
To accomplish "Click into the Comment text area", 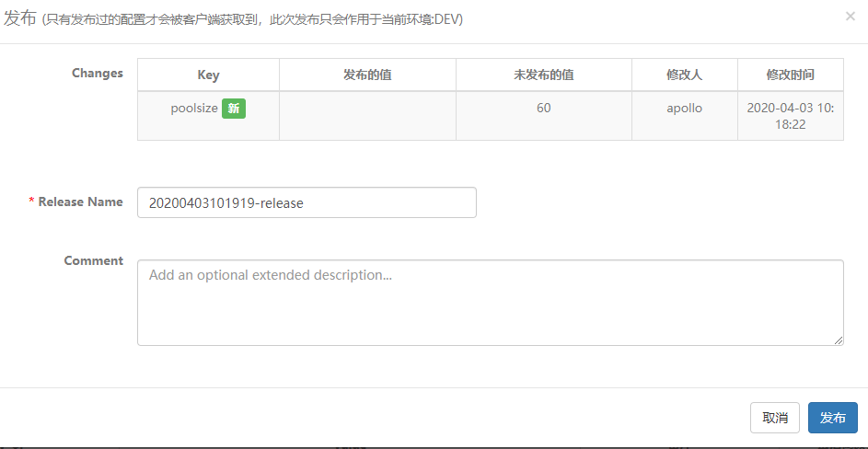I will (491, 303).
